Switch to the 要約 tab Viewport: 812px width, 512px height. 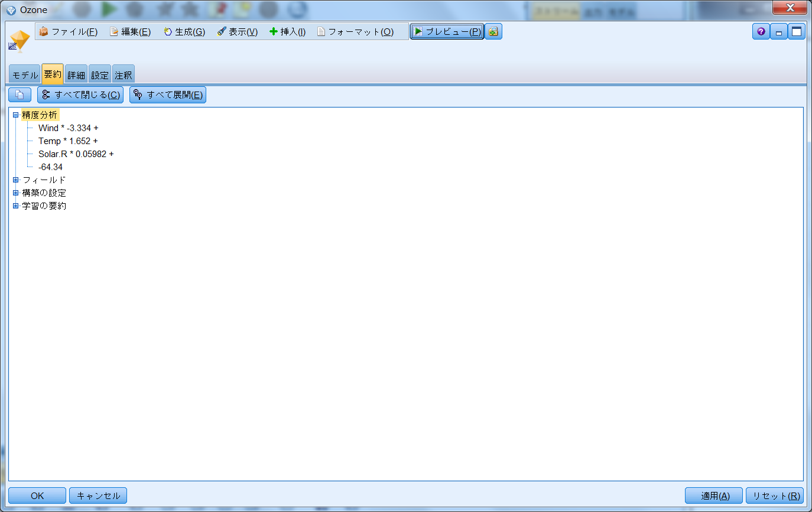[x=53, y=74]
